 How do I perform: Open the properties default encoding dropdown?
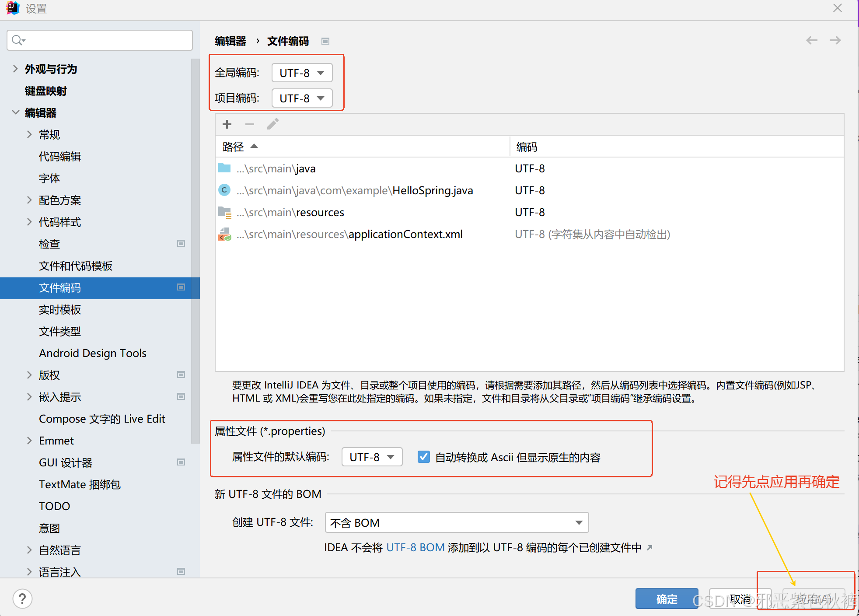point(372,457)
